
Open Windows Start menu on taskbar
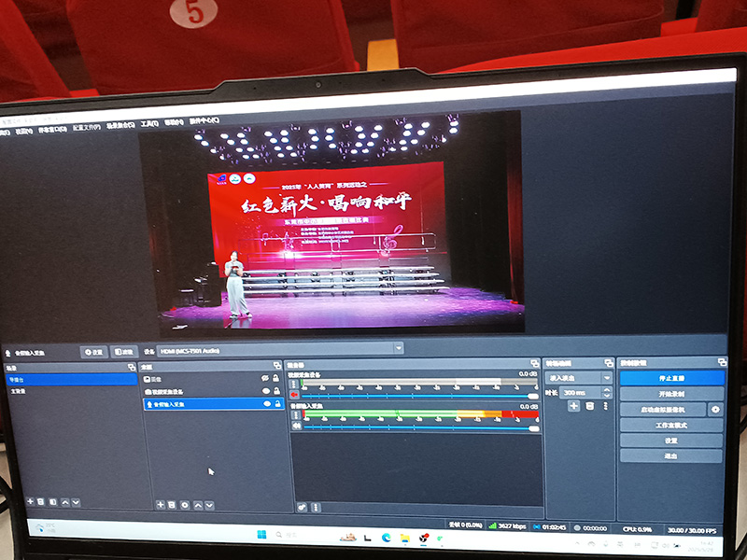tap(261, 534)
